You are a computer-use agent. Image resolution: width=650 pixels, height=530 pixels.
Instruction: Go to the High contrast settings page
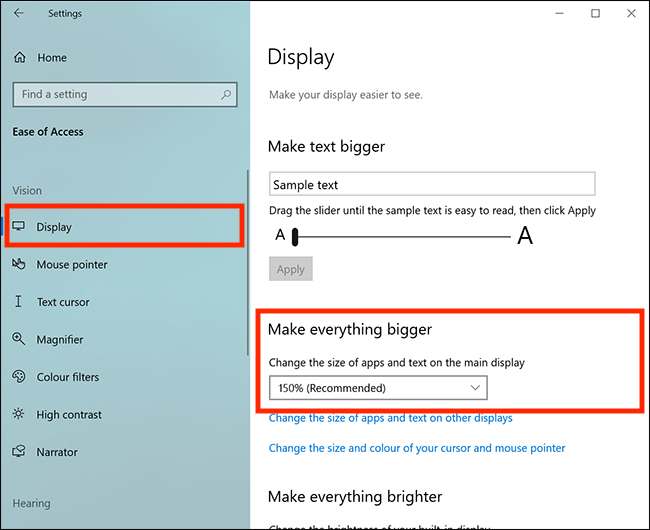[69, 415]
